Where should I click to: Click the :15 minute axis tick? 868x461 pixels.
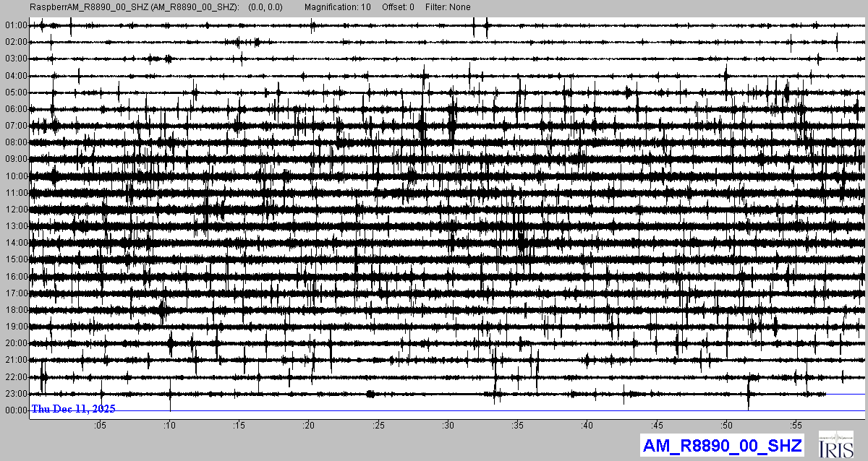pos(239,425)
